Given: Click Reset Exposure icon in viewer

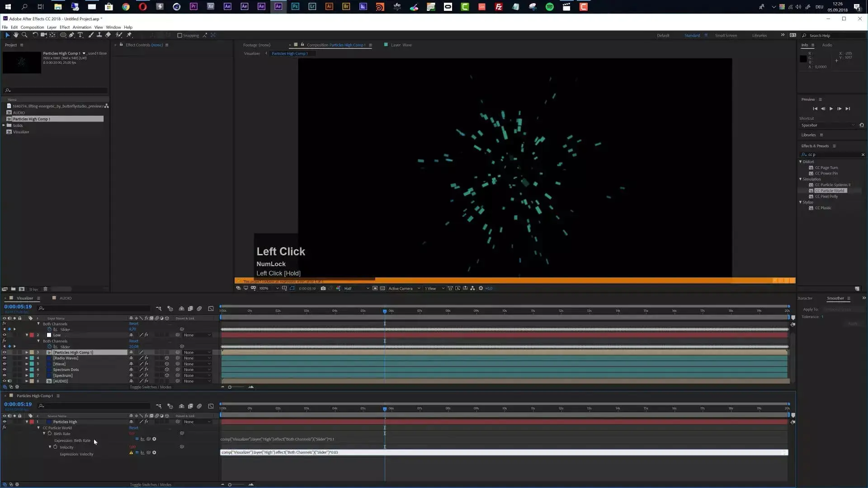Looking at the screenshot, I should pos(481,288).
